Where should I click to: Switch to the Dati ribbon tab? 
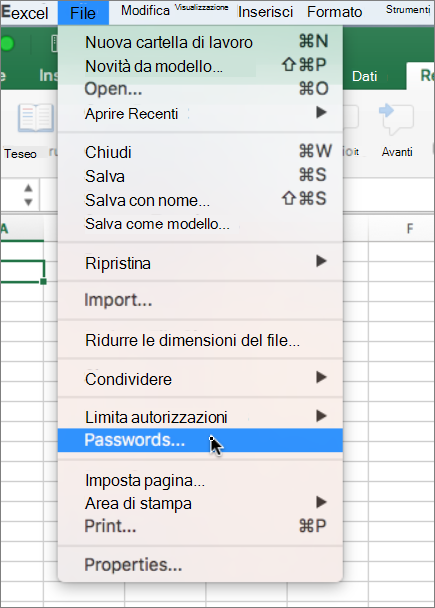click(364, 76)
